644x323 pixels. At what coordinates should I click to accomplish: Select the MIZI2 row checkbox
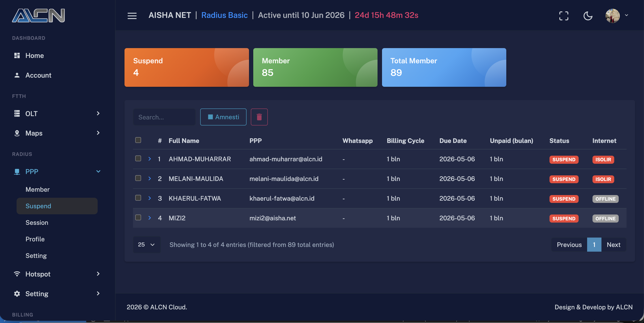(138, 217)
